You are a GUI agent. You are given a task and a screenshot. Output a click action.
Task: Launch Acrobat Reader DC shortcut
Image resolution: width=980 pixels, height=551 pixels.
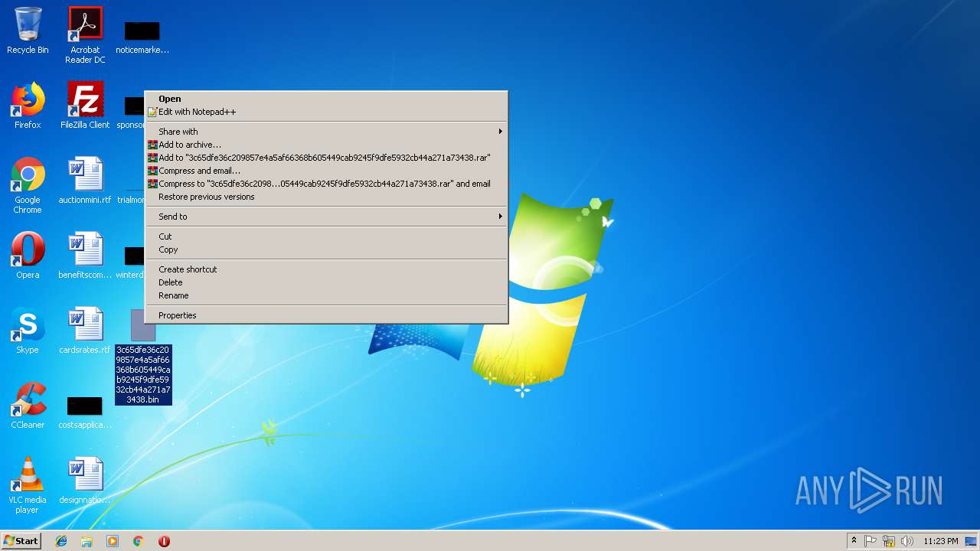click(x=85, y=34)
